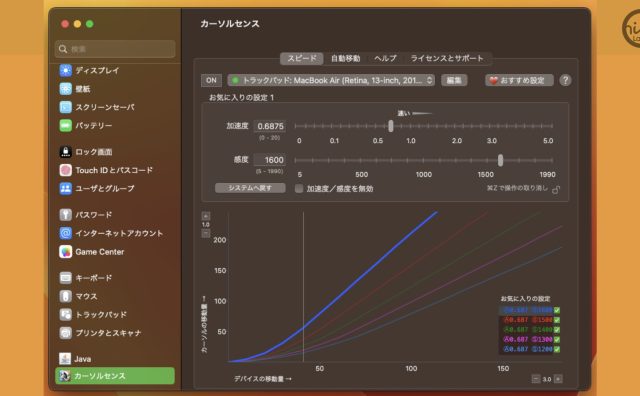Open the Java preference pane icon
Image resolution: width=640 pixels, height=396 pixels.
click(65, 359)
